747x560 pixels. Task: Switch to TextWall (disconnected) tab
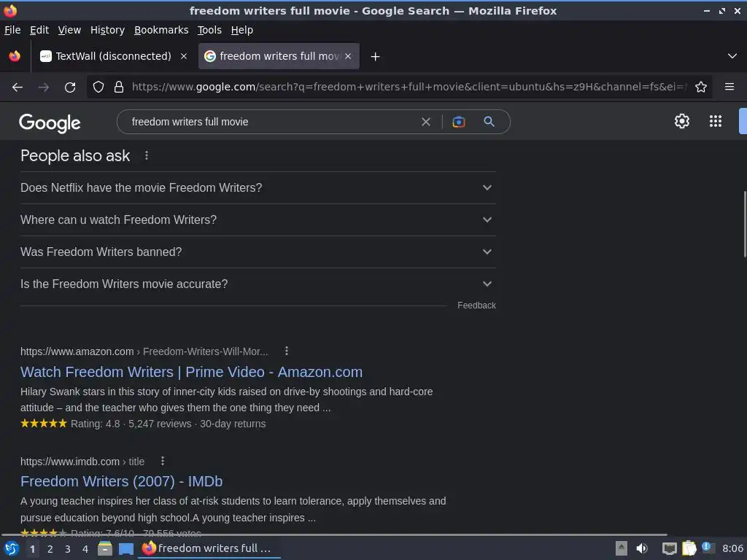click(113, 56)
